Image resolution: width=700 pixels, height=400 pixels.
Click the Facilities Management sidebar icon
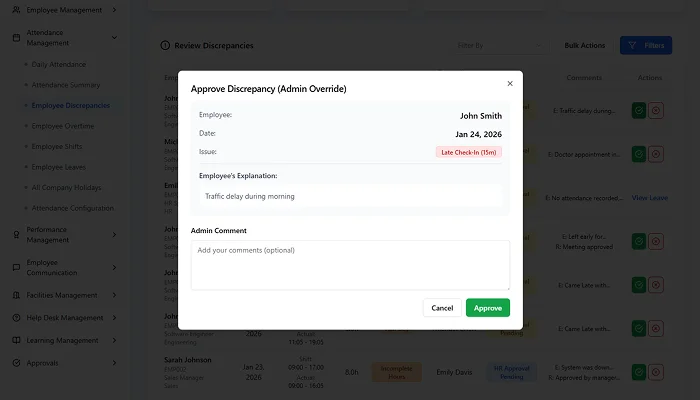pyautogui.click(x=17, y=295)
